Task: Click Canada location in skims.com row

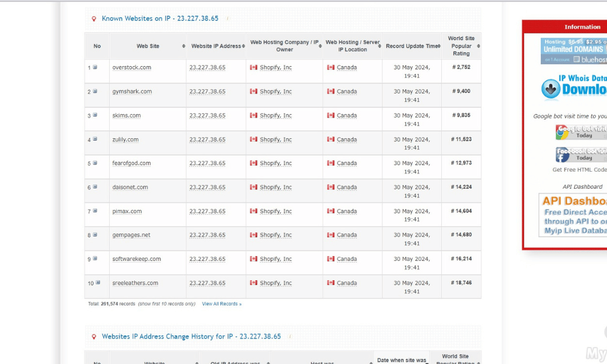Action: 347,115
